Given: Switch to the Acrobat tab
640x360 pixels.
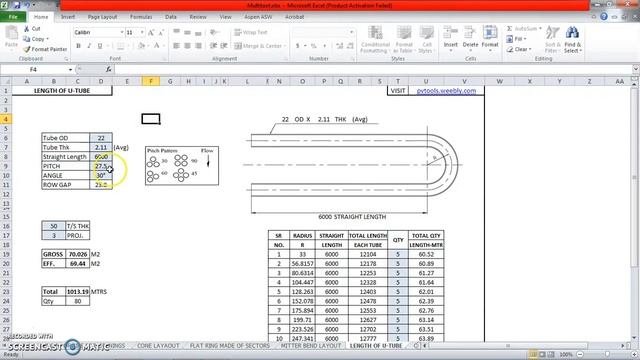Looking at the screenshot, I should pos(294,17).
